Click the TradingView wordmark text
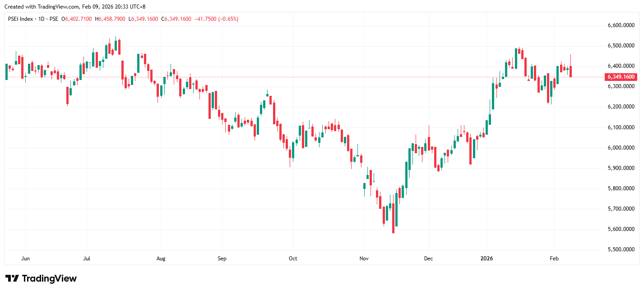 tap(49, 278)
